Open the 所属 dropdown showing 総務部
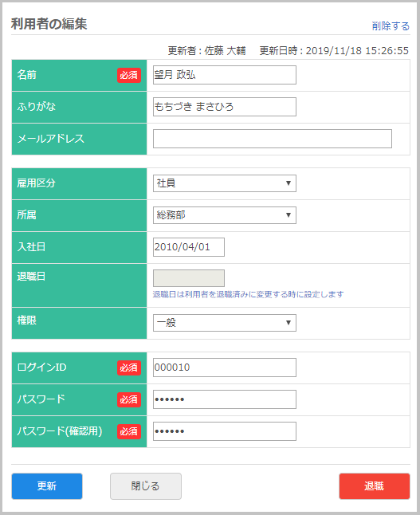This screenshot has height=515, width=420. point(224,215)
